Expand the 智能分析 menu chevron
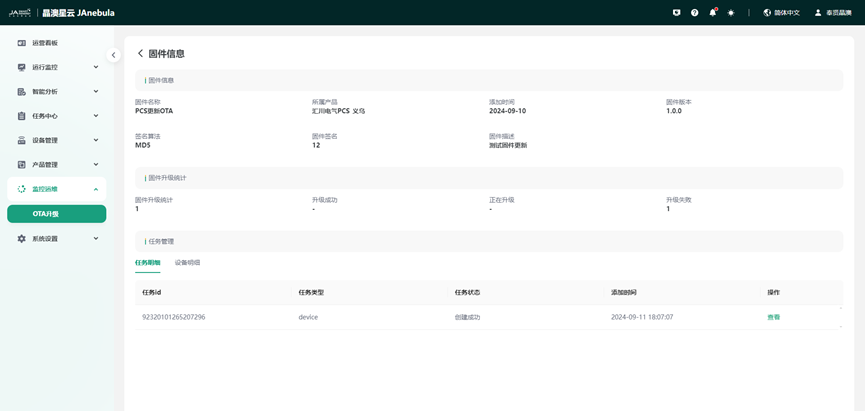Viewport: 865px width, 411px height. point(96,92)
